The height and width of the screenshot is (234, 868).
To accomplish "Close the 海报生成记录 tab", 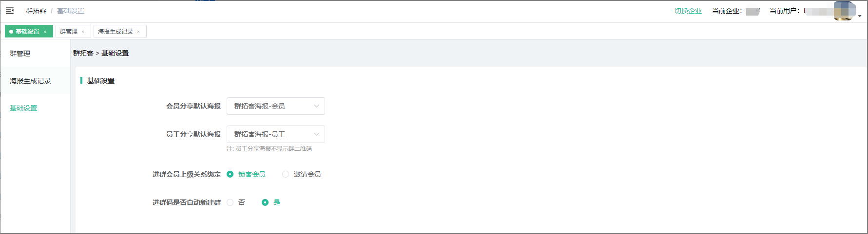I will (x=138, y=32).
